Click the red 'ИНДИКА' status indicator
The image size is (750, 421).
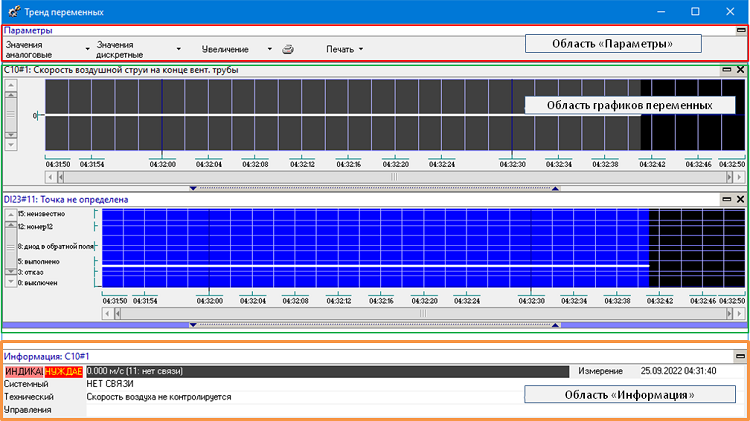(24, 372)
